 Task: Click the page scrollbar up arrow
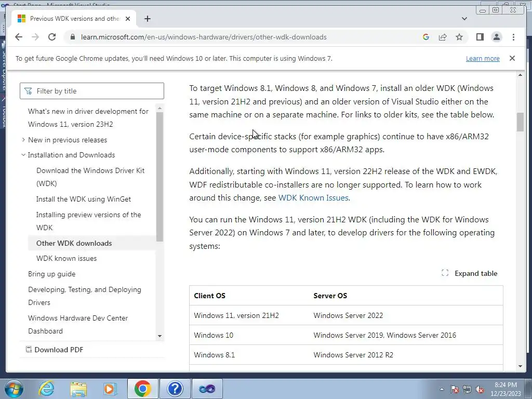coord(520,75)
